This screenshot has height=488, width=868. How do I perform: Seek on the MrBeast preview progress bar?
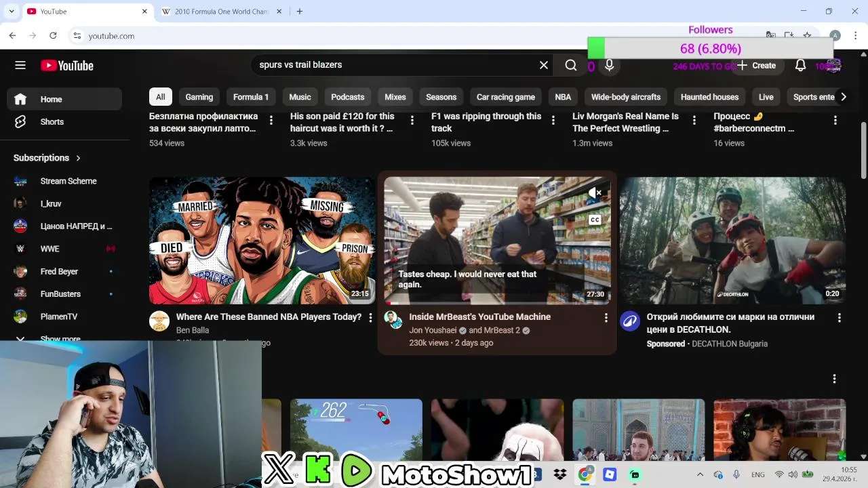pos(497,303)
